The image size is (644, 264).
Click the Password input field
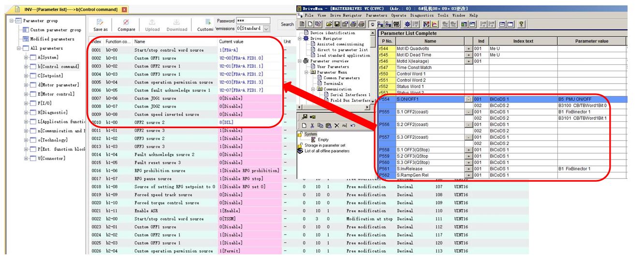253,21
